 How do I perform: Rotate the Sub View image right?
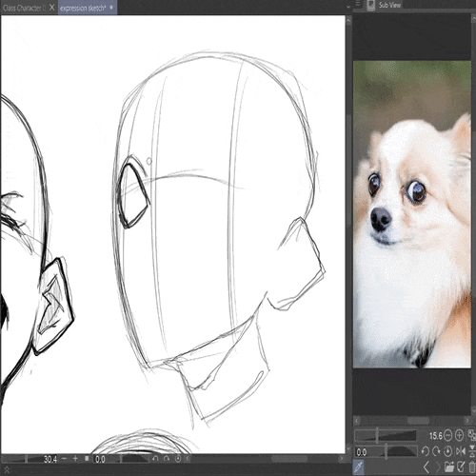[437, 451]
